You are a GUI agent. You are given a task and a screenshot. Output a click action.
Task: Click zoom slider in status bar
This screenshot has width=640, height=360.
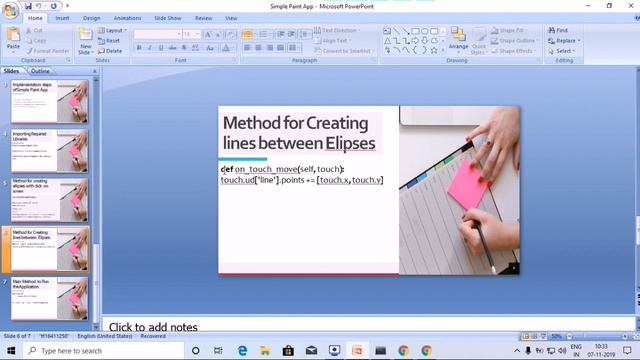click(596, 336)
